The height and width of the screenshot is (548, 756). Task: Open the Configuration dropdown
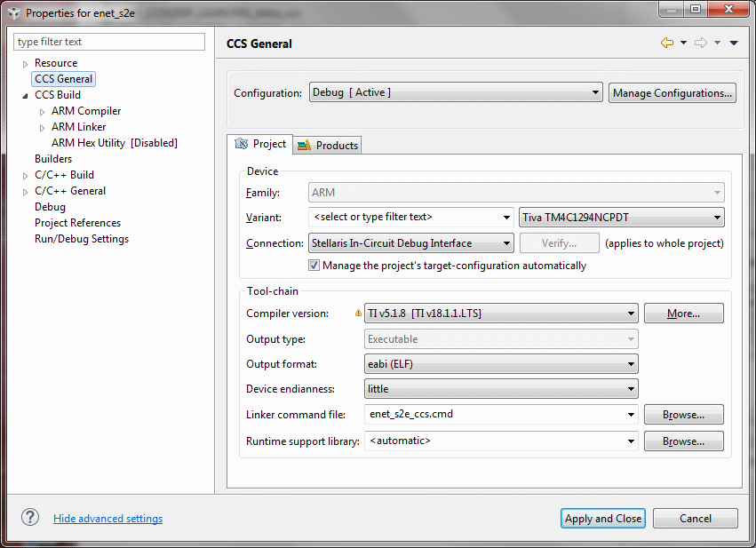point(456,93)
